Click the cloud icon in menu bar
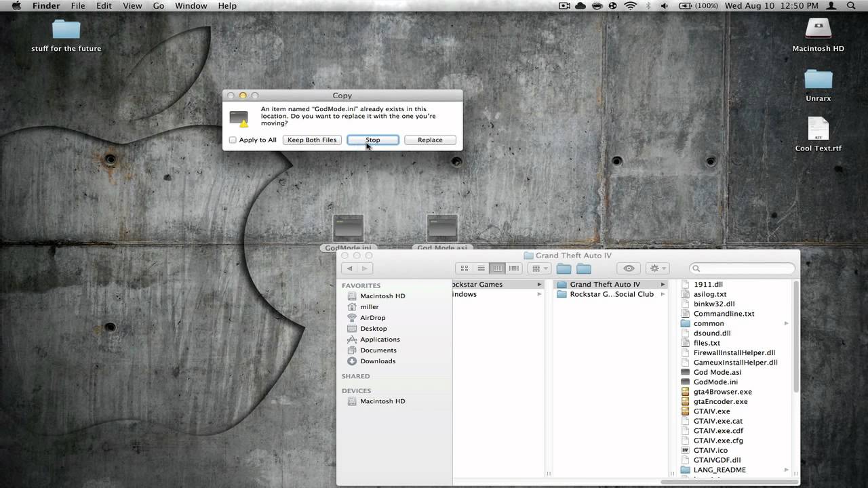This screenshot has height=488, width=868. click(x=580, y=6)
